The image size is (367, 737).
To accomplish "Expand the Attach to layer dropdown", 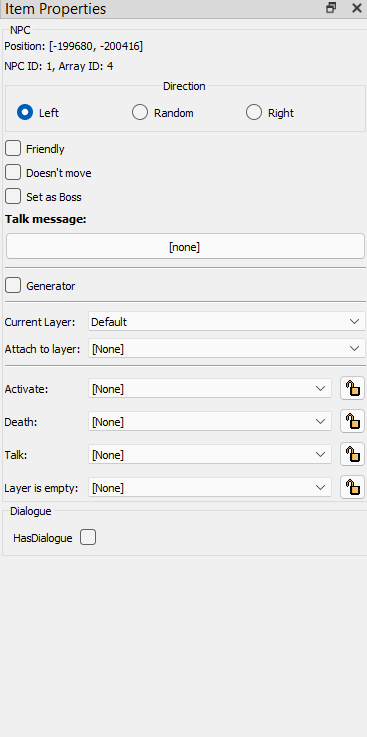I will tap(227, 349).
